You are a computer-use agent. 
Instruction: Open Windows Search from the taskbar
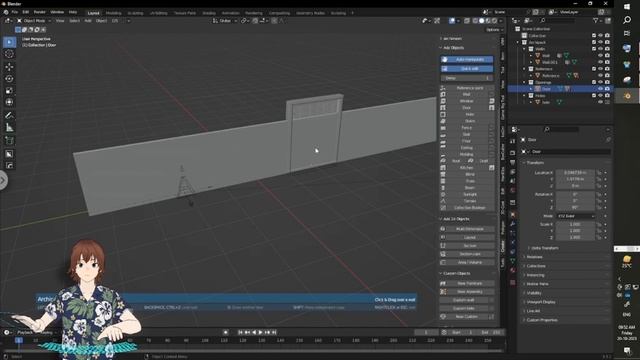[x=627, y=20]
